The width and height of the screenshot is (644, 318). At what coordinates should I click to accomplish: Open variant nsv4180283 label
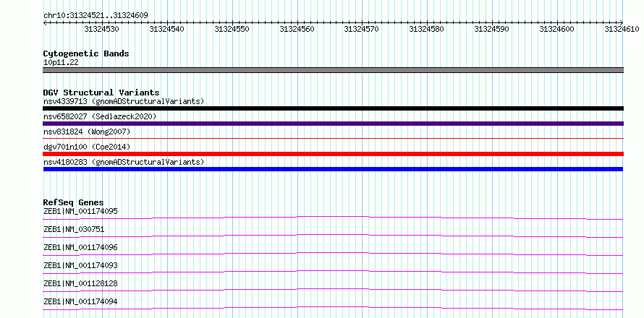(124, 162)
